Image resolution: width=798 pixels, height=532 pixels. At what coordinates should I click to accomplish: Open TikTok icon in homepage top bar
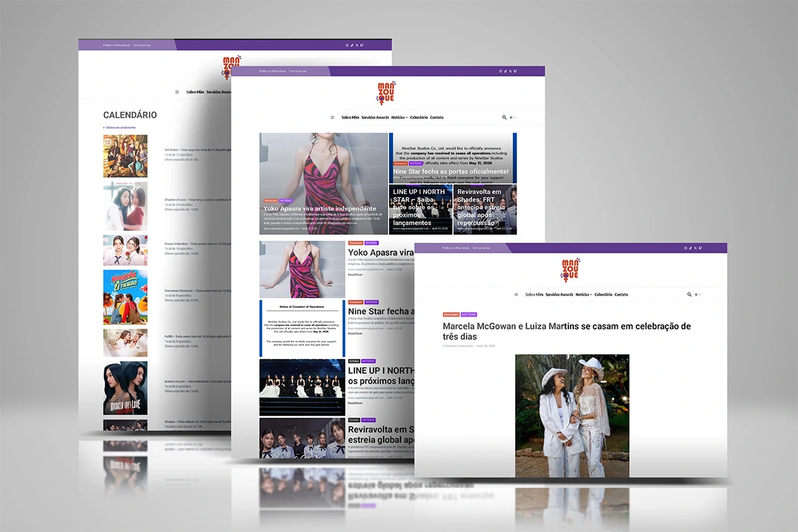(x=505, y=71)
